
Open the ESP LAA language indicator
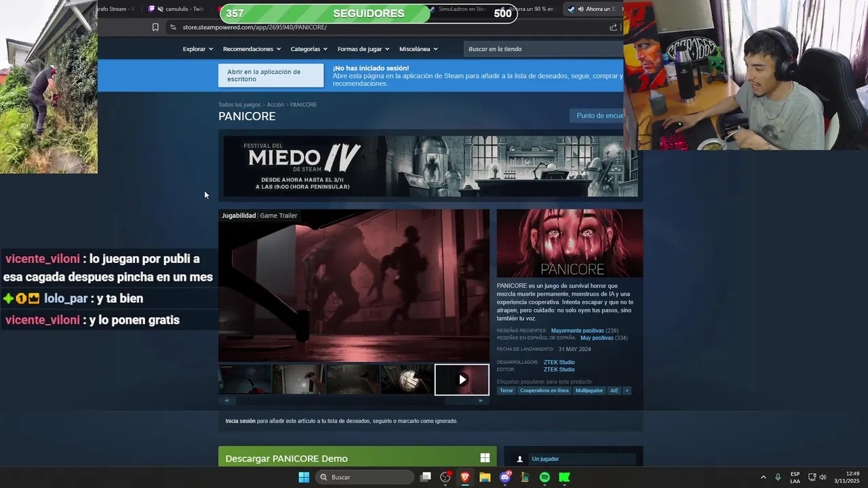coord(795,477)
